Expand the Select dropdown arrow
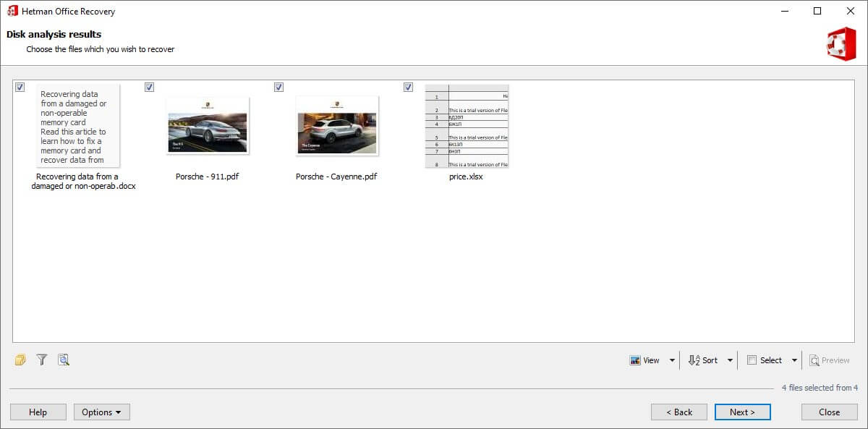 pyautogui.click(x=794, y=360)
